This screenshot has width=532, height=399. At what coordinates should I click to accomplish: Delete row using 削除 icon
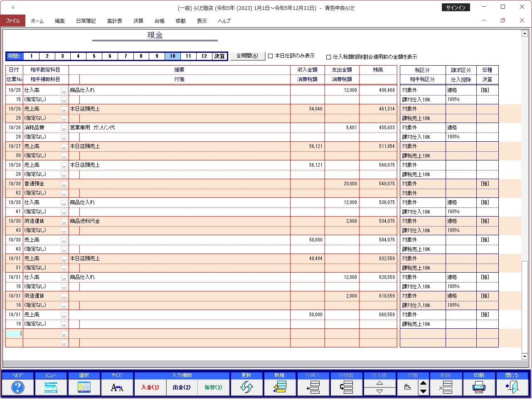click(446, 387)
